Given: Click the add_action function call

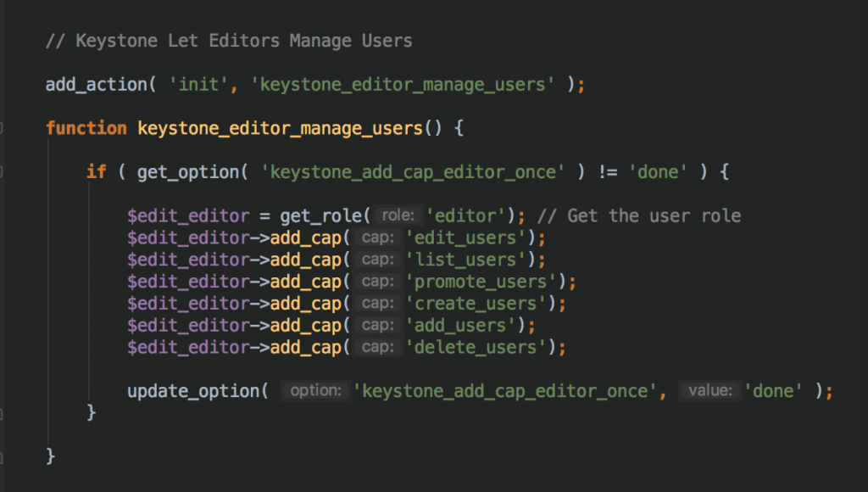Looking at the screenshot, I should [x=97, y=85].
